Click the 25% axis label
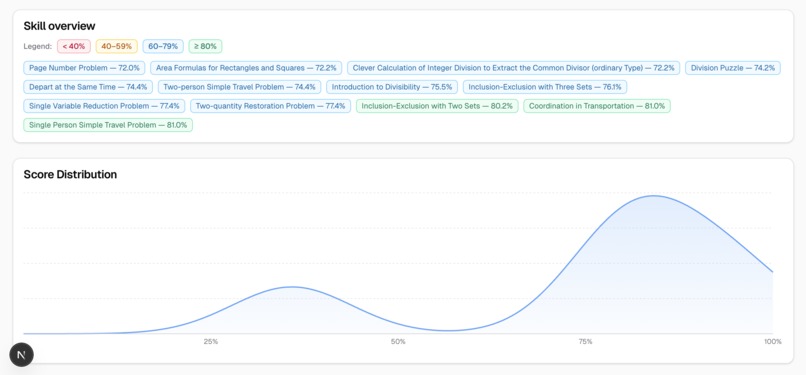The width and height of the screenshot is (806, 375). tap(211, 341)
